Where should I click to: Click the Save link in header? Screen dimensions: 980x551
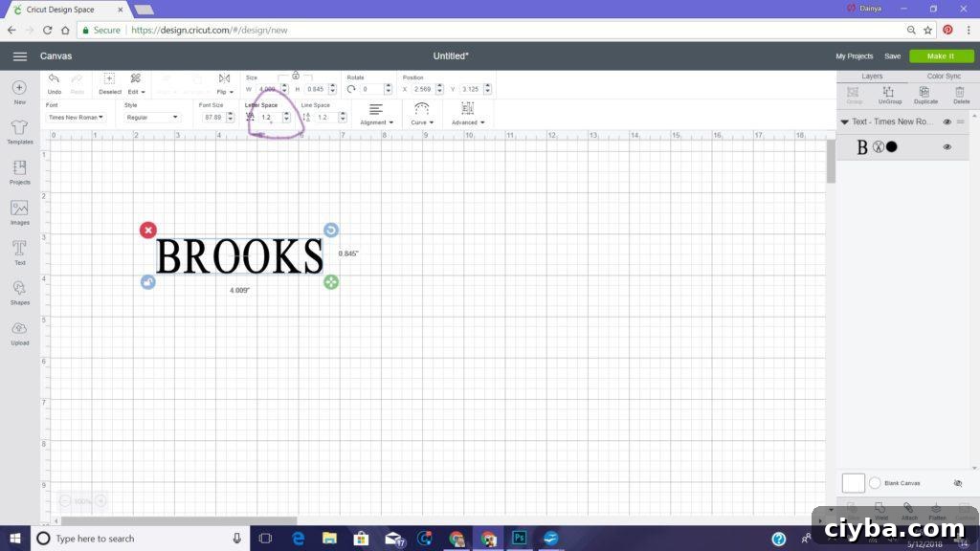[892, 56]
